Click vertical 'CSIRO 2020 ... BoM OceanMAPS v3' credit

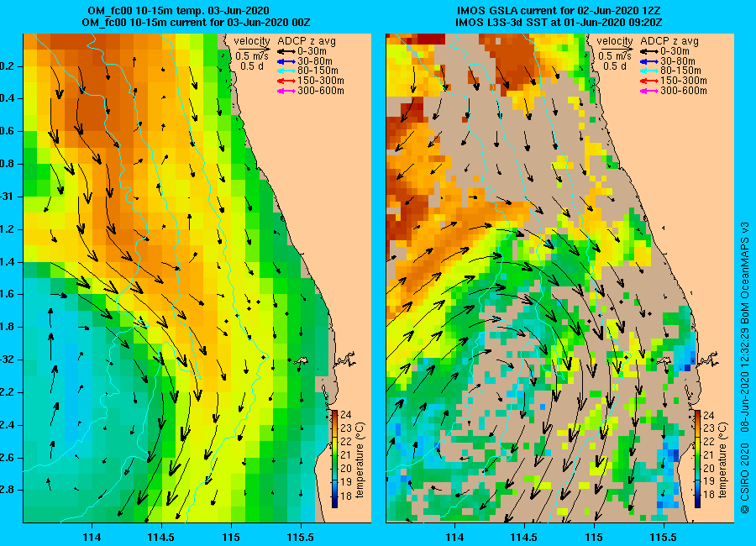coord(745,368)
